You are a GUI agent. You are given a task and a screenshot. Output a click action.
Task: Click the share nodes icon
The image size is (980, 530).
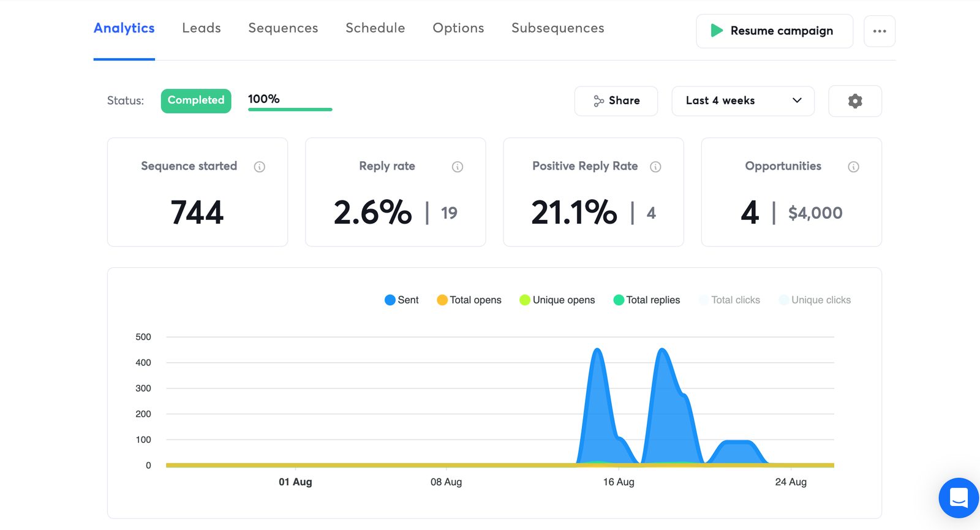pos(598,101)
